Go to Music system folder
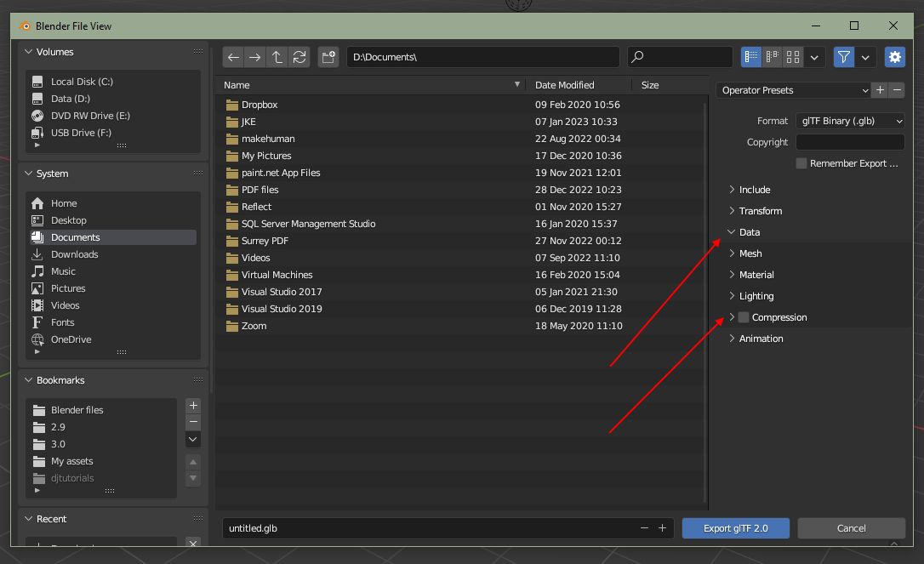 112,271
